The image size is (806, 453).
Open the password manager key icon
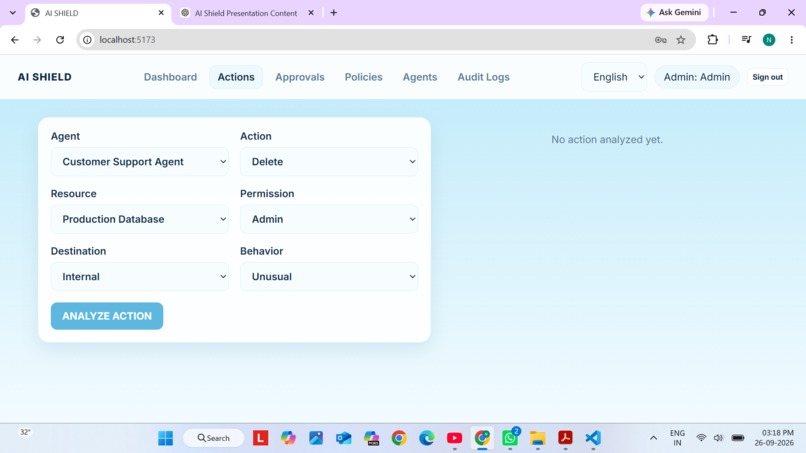(x=661, y=40)
